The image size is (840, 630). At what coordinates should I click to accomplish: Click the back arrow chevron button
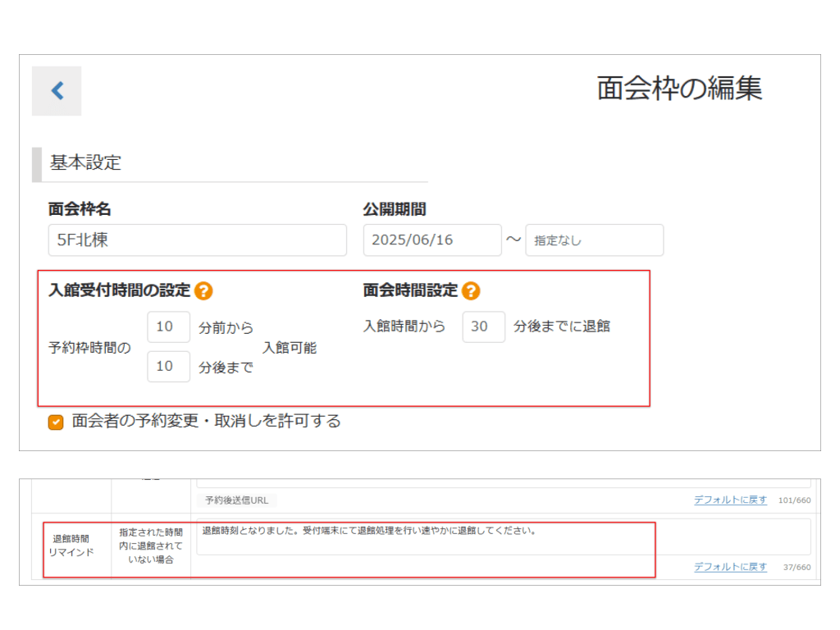click(57, 90)
